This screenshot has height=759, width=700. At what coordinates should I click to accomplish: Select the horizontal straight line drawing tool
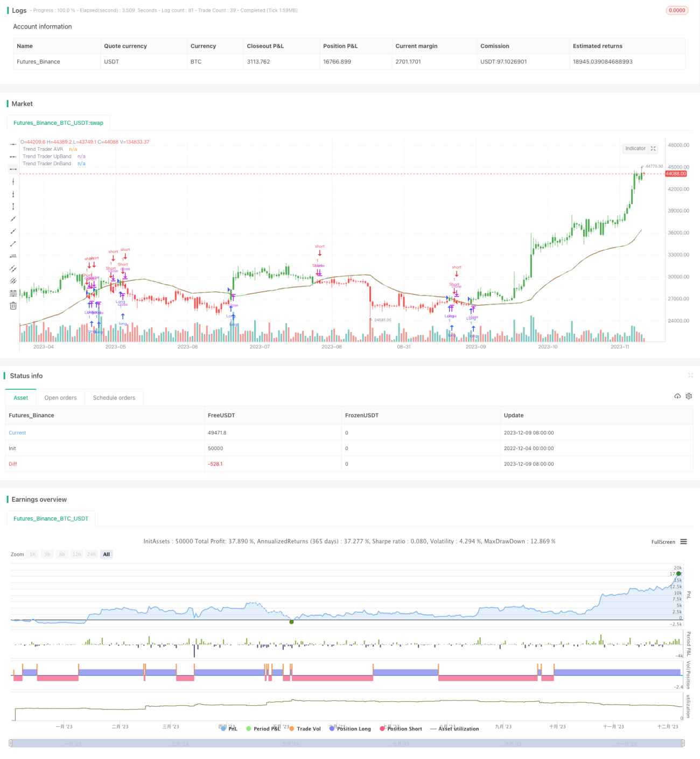click(x=13, y=144)
